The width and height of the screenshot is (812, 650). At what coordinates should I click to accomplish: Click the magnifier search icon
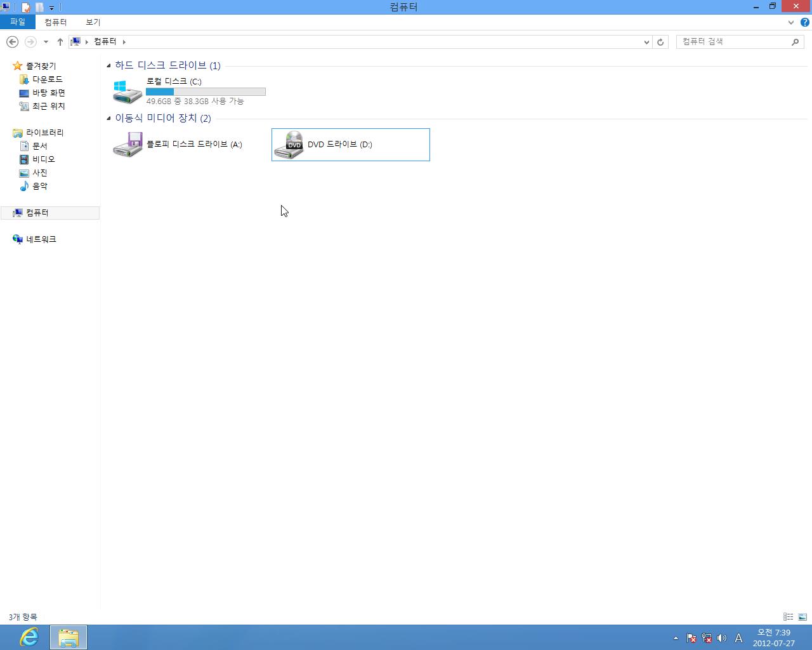click(x=795, y=42)
